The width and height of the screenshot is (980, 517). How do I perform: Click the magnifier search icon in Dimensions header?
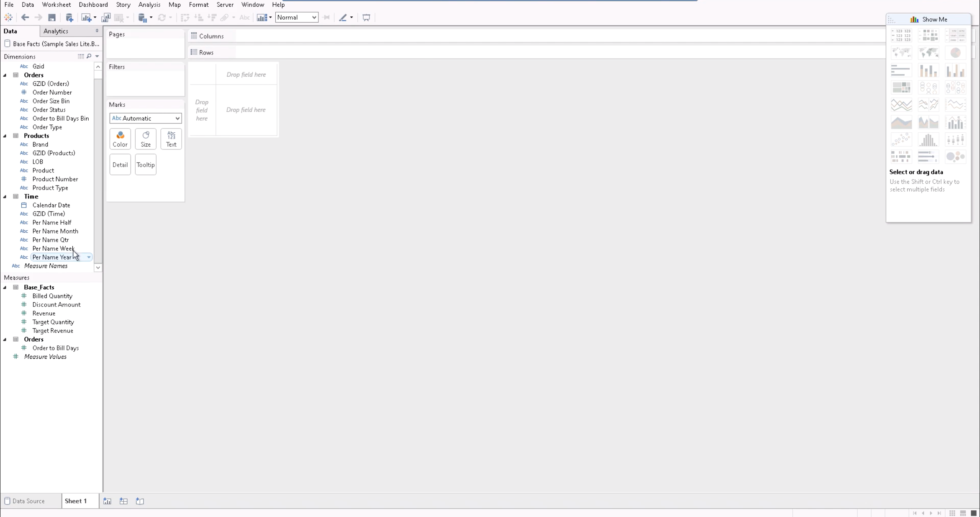click(89, 56)
